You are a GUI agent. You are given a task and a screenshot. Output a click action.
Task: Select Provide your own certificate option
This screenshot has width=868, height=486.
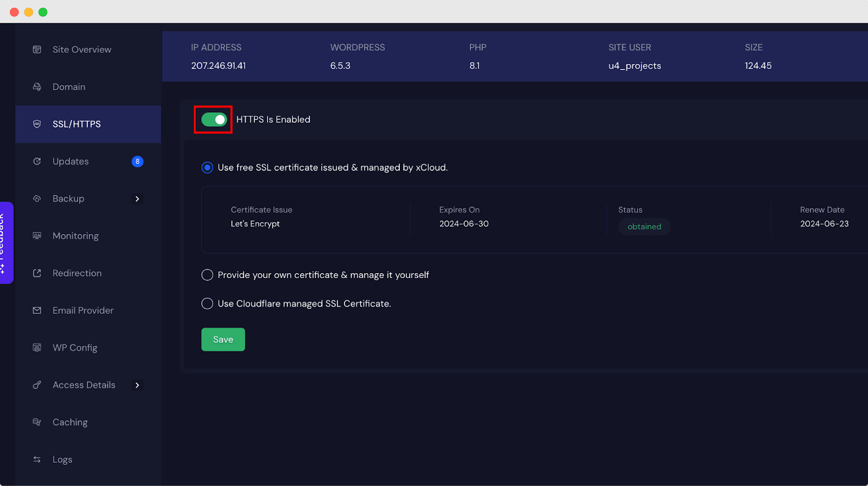(x=207, y=275)
